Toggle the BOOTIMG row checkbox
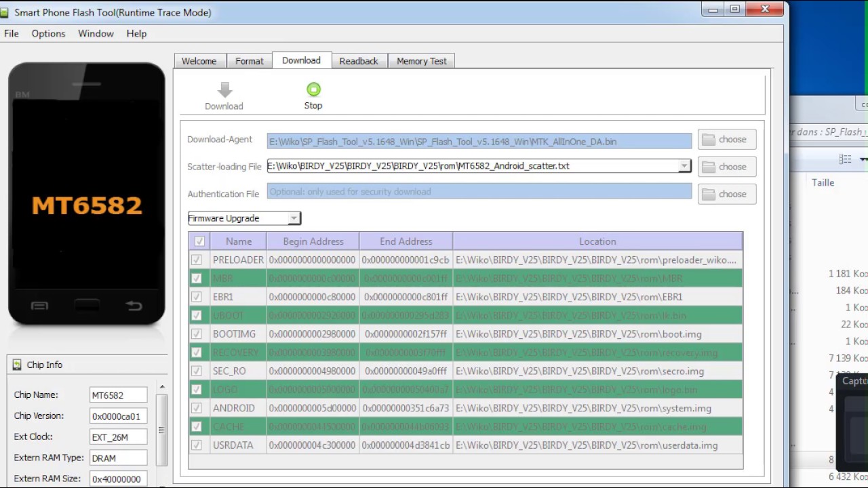This screenshot has width=868, height=488. (x=197, y=333)
